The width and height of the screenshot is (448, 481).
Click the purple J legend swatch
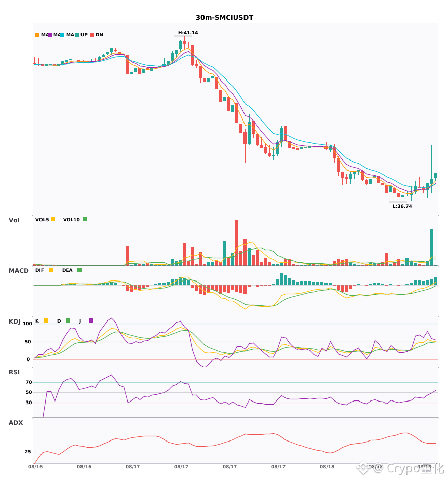click(91, 320)
